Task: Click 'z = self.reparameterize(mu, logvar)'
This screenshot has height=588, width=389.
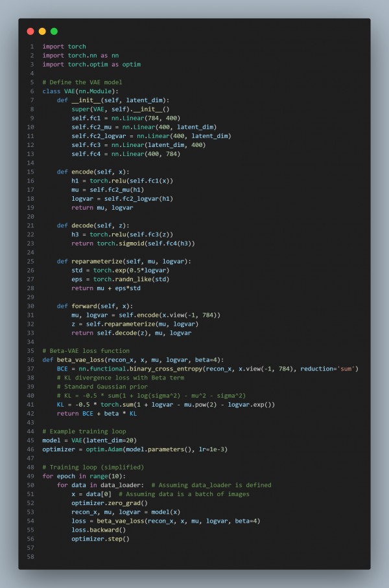Action: click(x=135, y=324)
